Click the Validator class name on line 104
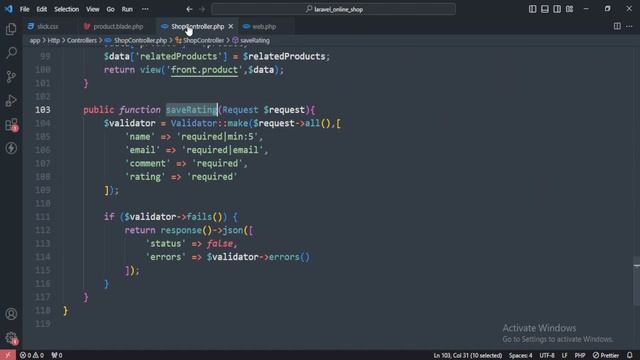 click(194, 123)
